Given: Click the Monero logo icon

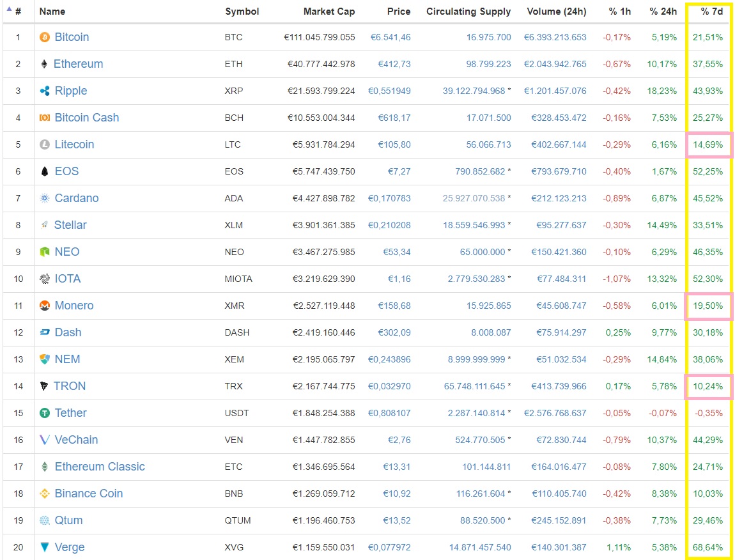Looking at the screenshot, I should coord(45,306).
